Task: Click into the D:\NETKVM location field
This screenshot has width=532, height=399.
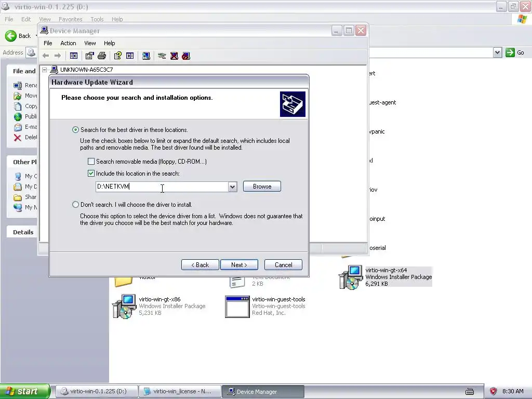Action: [x=162, y=187]
